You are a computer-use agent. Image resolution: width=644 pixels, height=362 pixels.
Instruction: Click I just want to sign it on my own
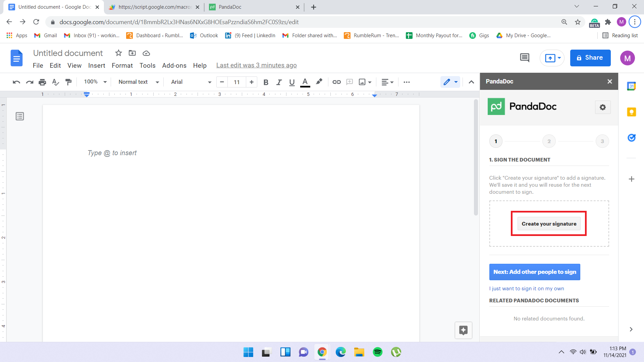(527, 289)
